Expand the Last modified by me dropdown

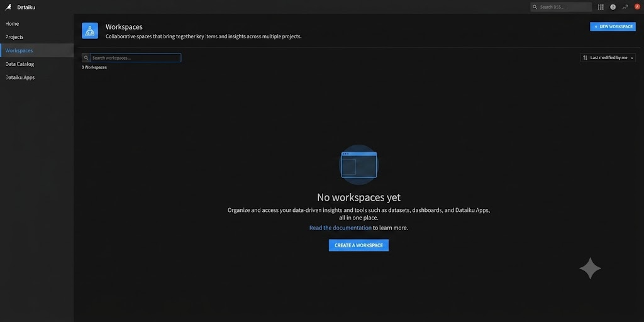tap(608, 58)
